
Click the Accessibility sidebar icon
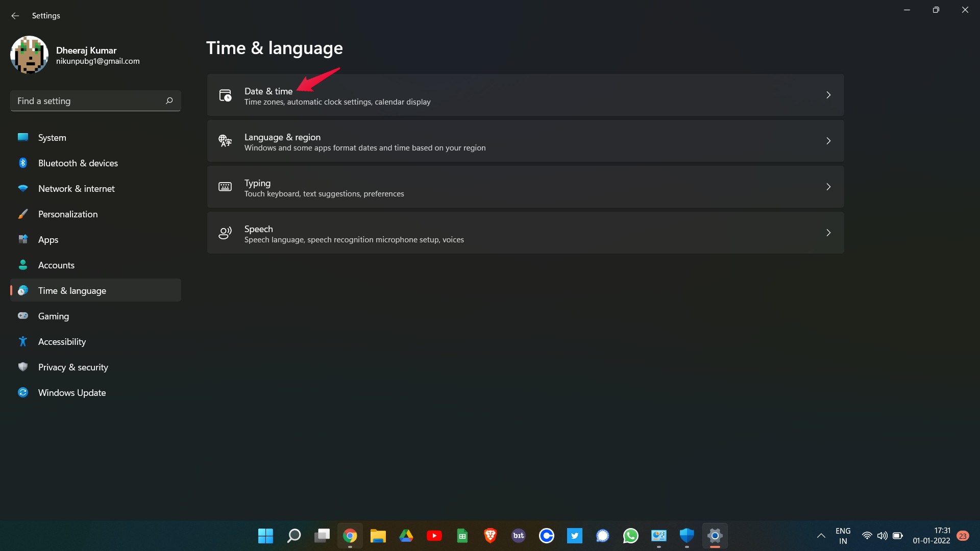click(x=23, y=341)
